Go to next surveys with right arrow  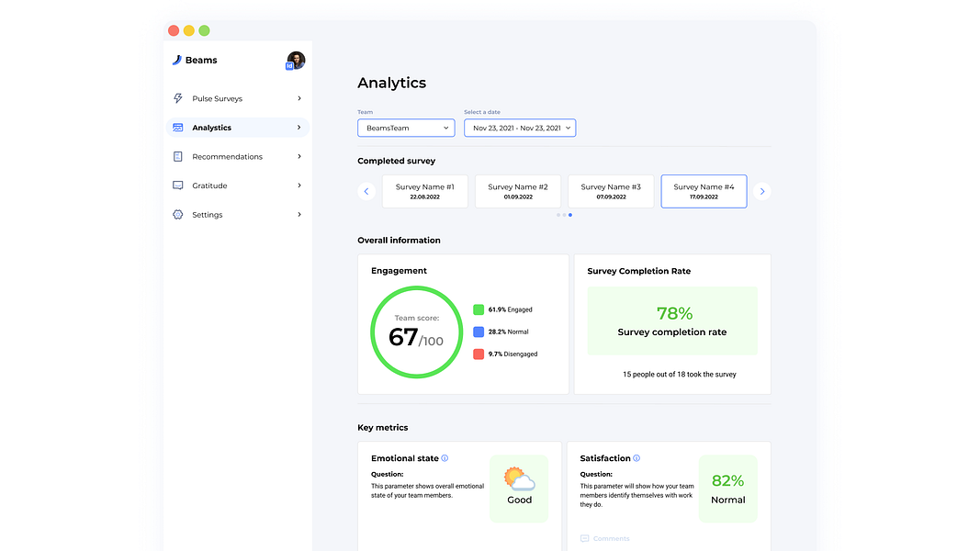(x=761, y=192)
